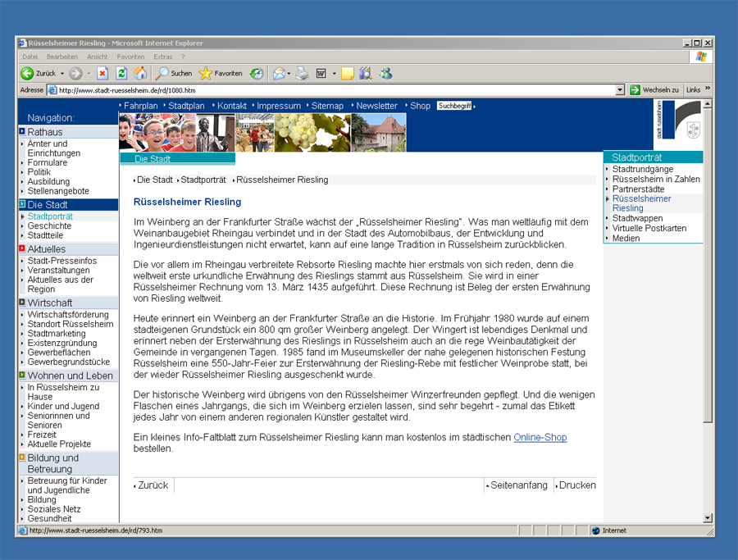Open the Zurück back history dropdown arrow
This screenshot has width=738, height=560.
pyautogui.click(x=62, y=74)
